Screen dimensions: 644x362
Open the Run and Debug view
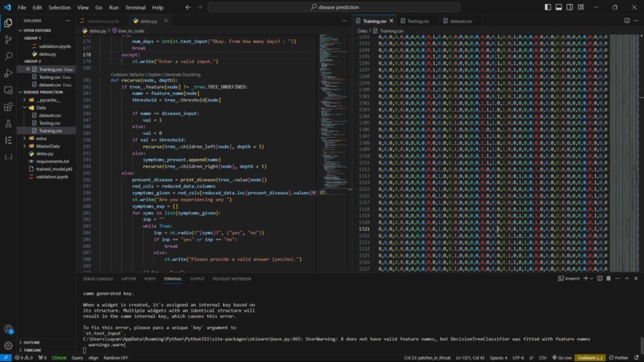8,74
